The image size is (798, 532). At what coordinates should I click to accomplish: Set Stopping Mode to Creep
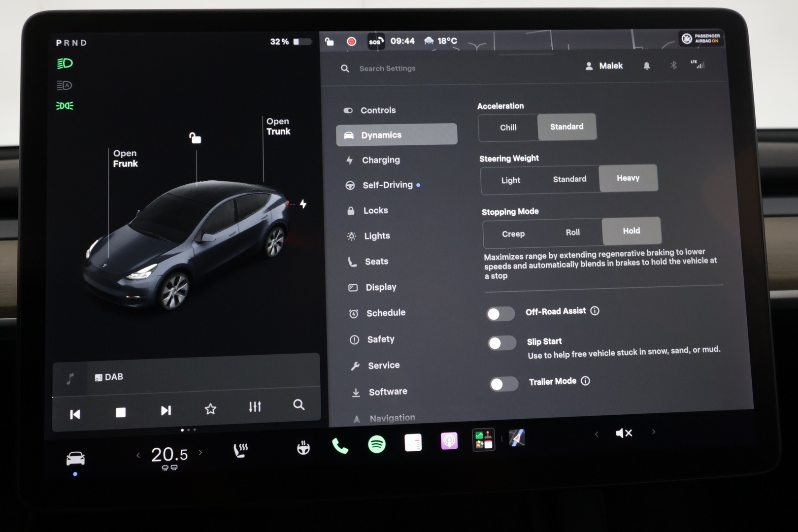[x=513, y=233]
